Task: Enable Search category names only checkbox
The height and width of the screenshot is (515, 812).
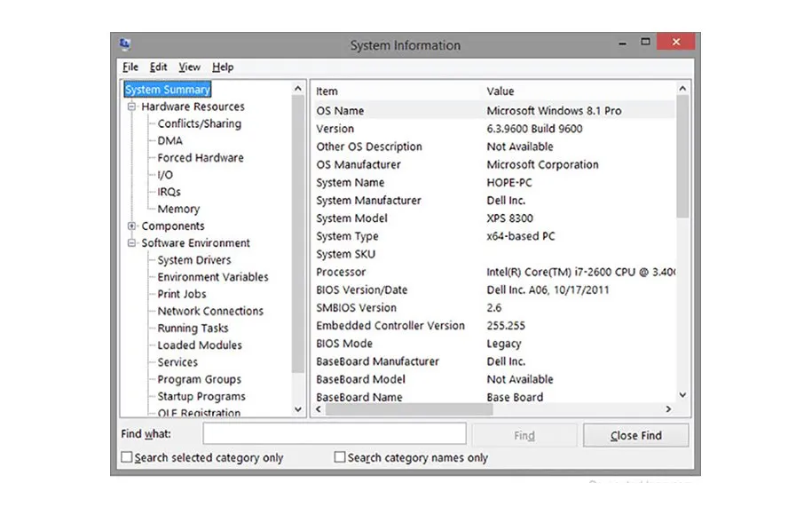Action: (x=340, y=457)
